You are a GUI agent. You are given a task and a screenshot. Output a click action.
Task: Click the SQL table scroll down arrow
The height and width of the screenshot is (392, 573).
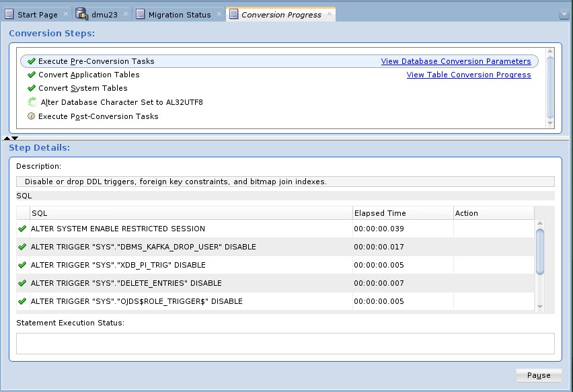click(540, 307)
